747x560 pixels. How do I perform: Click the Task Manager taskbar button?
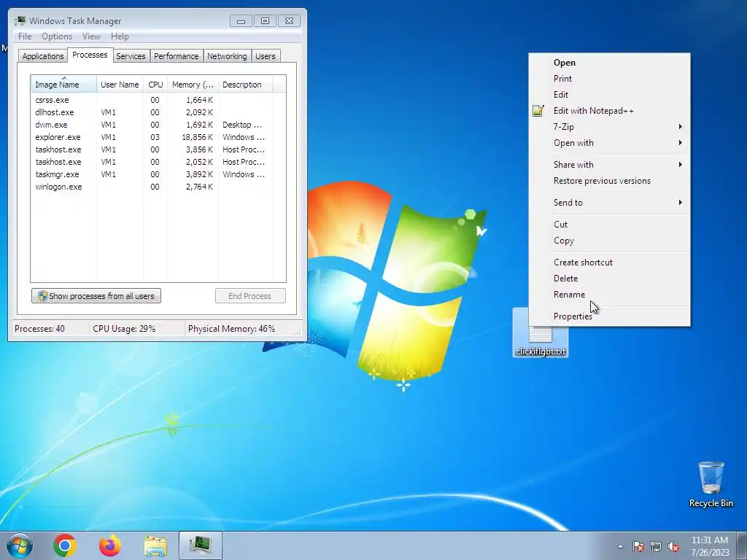201,545
